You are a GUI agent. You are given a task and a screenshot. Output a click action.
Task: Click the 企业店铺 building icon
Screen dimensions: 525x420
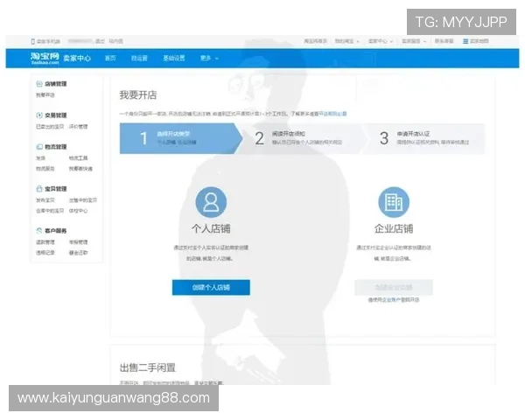(394, 202)
